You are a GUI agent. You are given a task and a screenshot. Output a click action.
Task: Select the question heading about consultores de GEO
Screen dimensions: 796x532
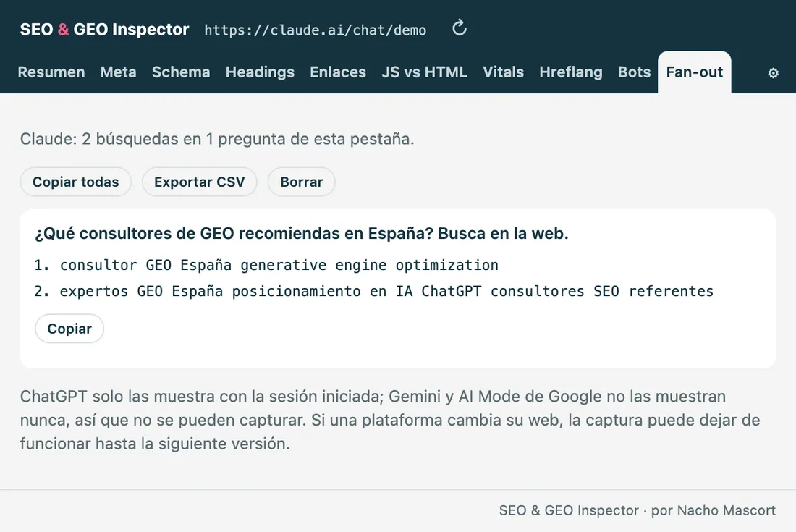[x=302, y=234]
